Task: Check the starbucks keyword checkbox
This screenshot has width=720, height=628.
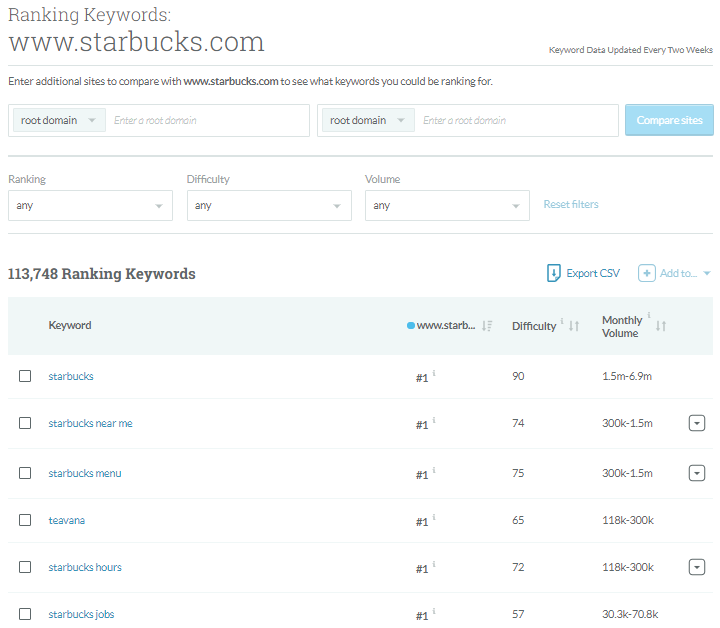Action: tap(25, 376)
